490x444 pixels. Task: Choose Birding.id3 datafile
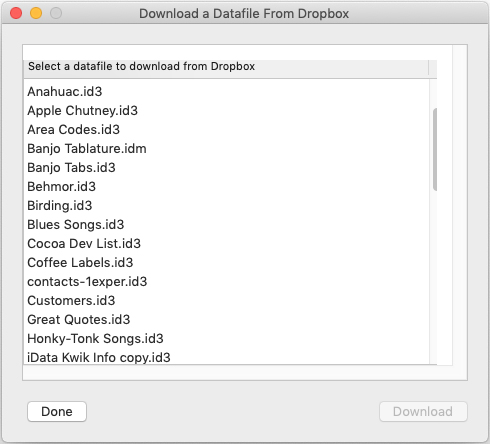(227, 205)
